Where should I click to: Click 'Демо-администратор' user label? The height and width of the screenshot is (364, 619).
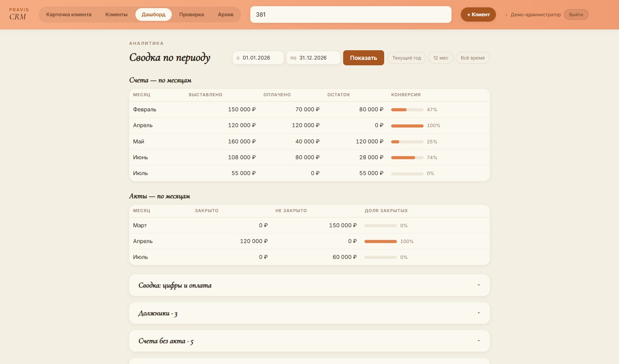(x=535, y=15)
